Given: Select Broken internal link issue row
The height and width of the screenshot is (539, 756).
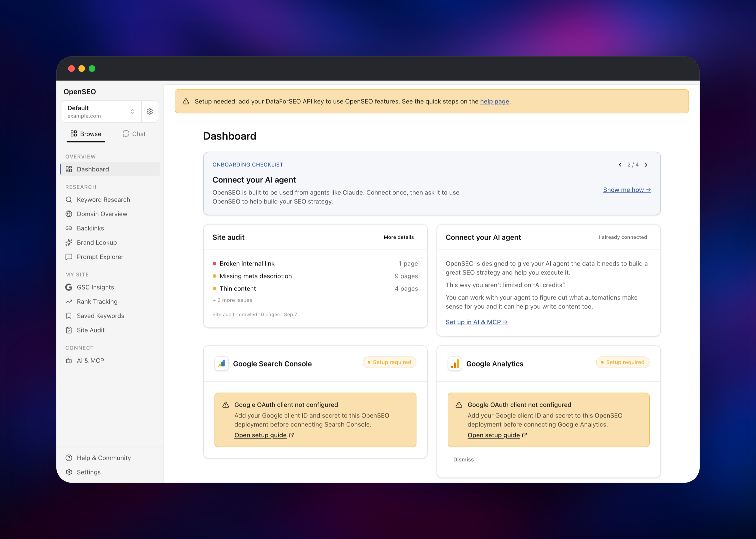Looking at the screenshot, I should click(x=315, y=263).
